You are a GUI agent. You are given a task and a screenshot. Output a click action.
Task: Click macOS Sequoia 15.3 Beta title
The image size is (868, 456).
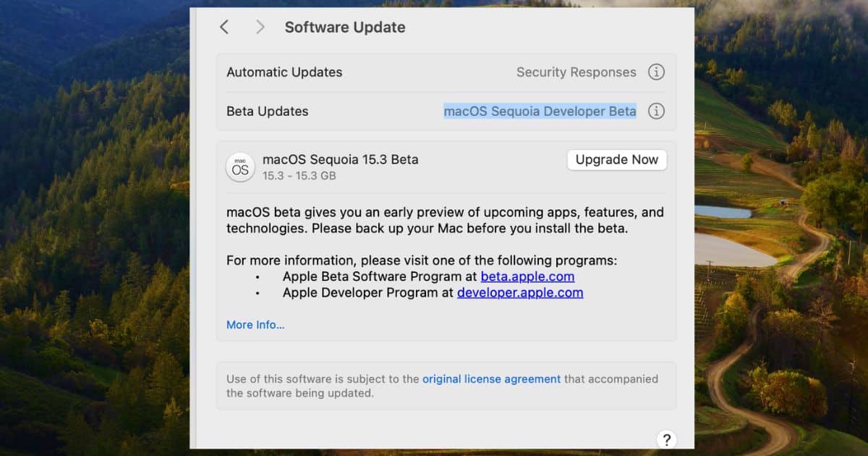(x=340, y=159)
